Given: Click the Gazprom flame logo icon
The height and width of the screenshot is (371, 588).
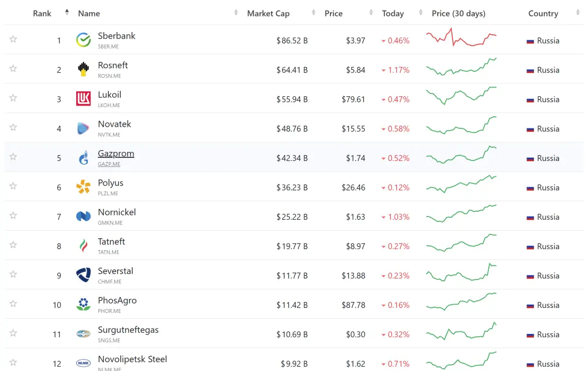Looking at the screenshot, I should click(x=83, y=158).
